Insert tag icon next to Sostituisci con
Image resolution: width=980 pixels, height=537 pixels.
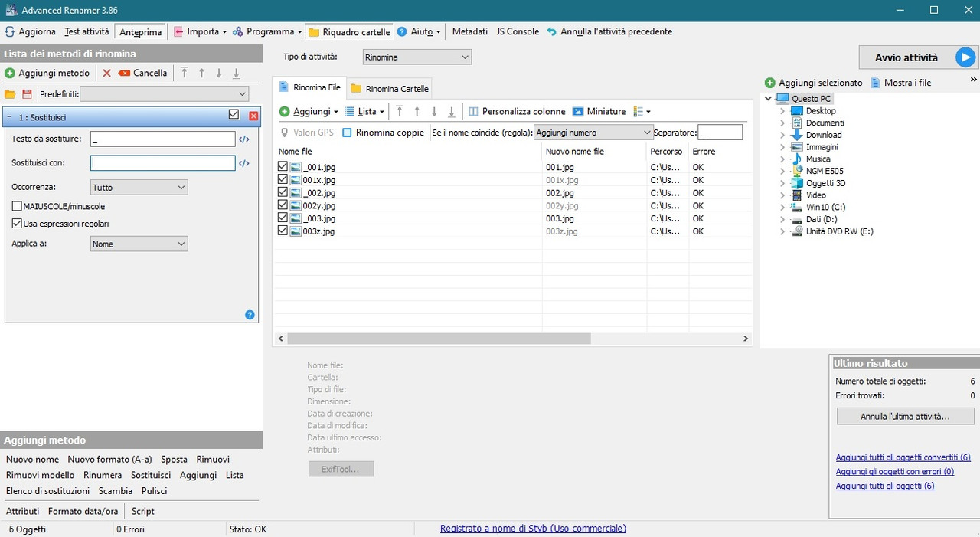pyautogui.click(x=244, y=163)
